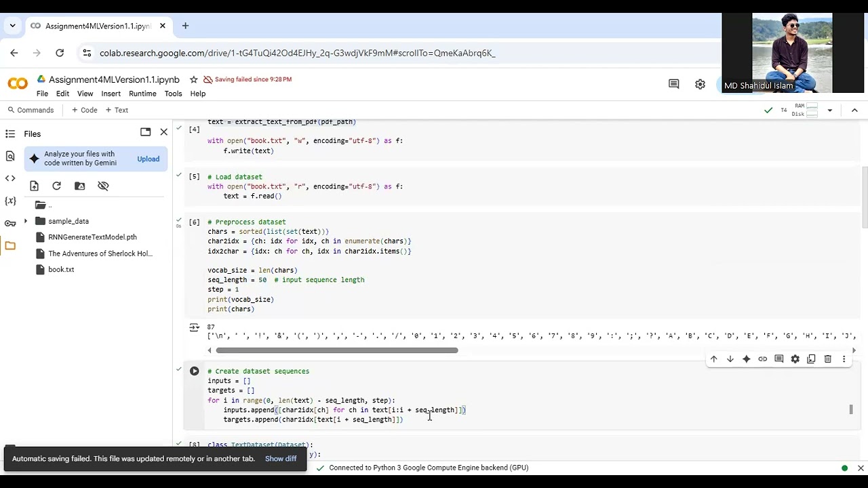The image size is (868, 488).
Task: Toggle show hidden files icon
Action: coord(103,186)
